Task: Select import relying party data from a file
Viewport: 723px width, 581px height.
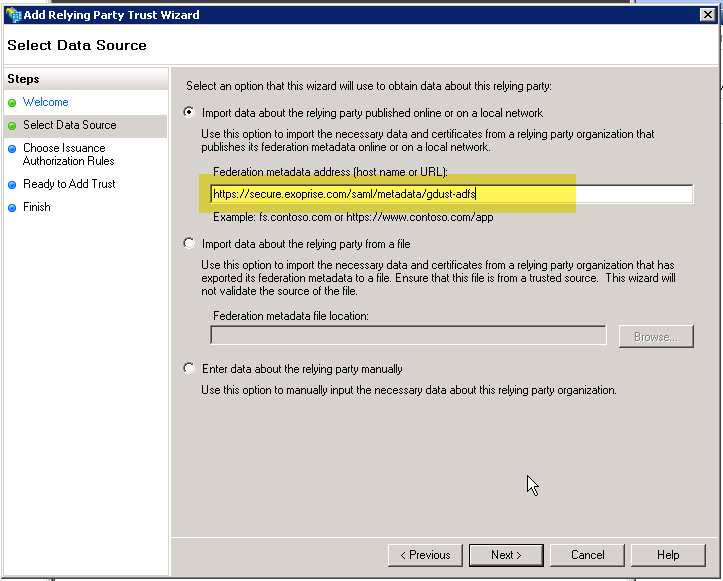Action: coord(189,243)
